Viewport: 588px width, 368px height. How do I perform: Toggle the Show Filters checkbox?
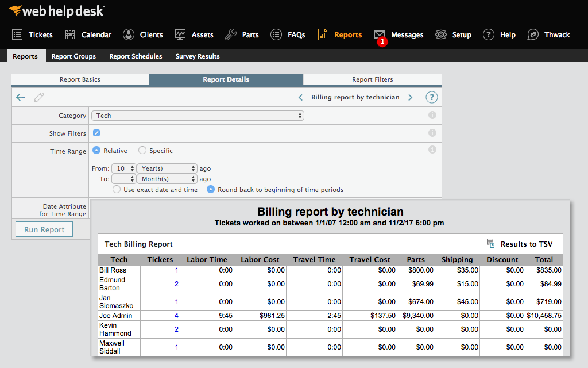click(96, 133)
